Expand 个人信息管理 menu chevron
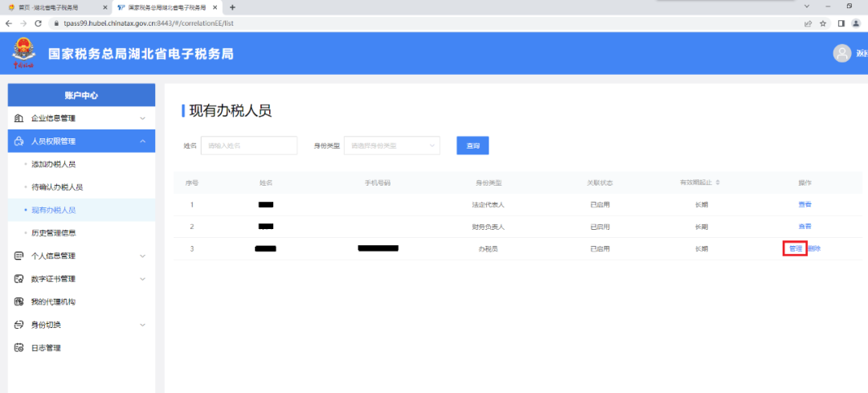Image resolution: width=868 pixels, height=393 pixels. click(143, 256)
